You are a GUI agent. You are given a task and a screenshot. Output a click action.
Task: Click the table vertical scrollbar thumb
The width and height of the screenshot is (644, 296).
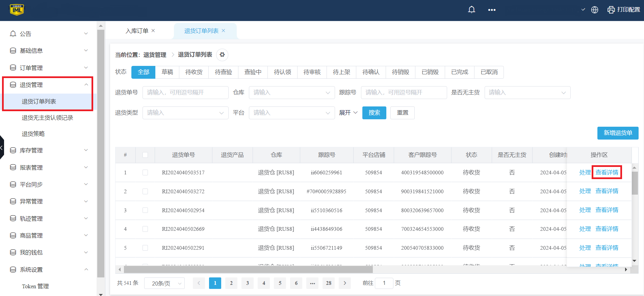tap(635, 183)
